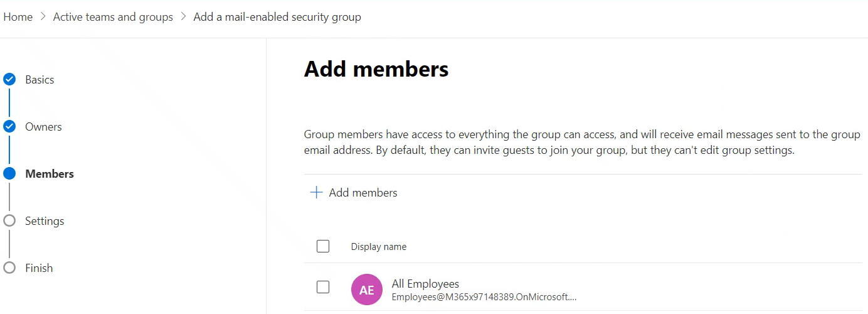Click the Settings step circle indicator
The height and width of the screenshot is (314, 868).
tap(9, 221)
